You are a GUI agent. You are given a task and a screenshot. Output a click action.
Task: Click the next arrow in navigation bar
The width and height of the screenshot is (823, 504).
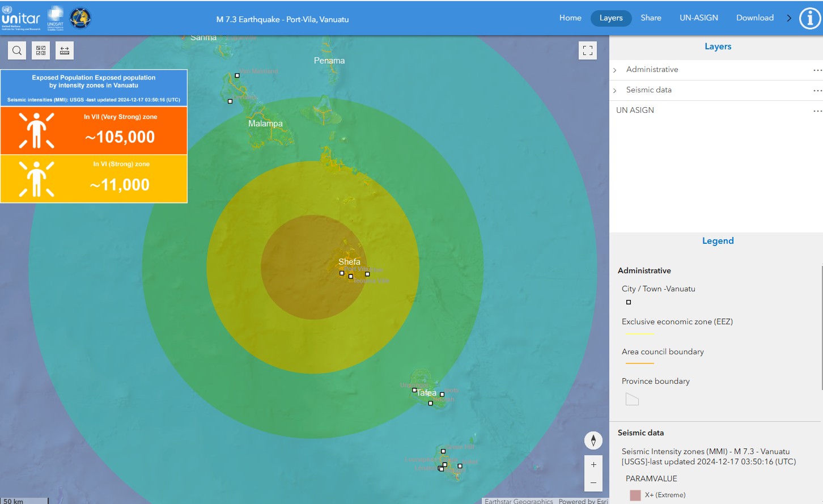789,18
